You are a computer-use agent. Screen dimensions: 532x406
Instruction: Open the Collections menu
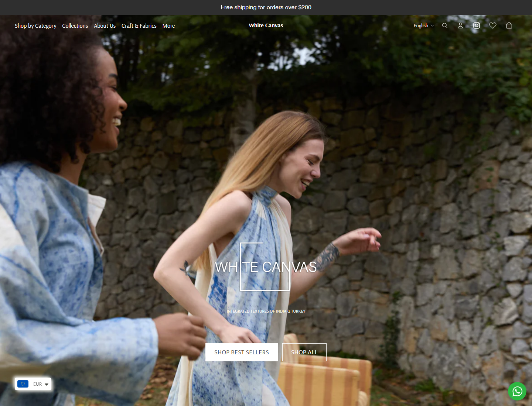pos(75,26)
